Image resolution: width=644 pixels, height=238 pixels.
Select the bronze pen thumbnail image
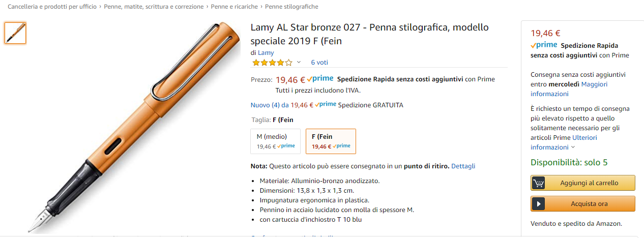(x=15, y=33)
